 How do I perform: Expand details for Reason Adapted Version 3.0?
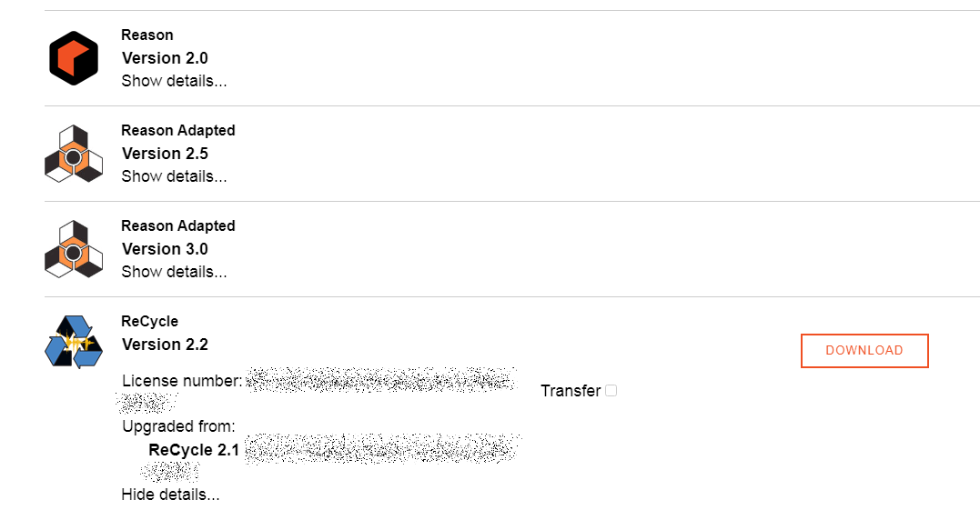tap(174, 272)
